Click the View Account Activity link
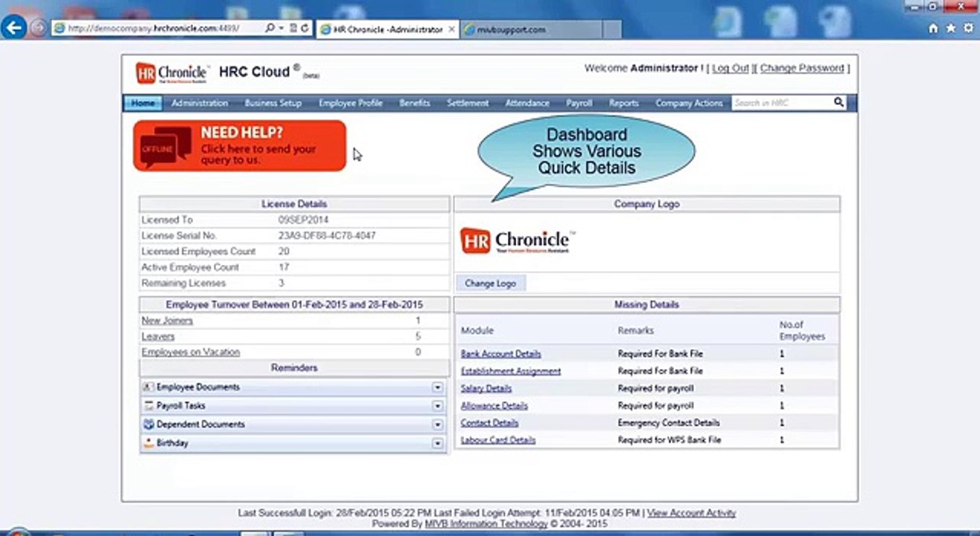The width and height of the screenshot is (980, 536). [691, 513]
